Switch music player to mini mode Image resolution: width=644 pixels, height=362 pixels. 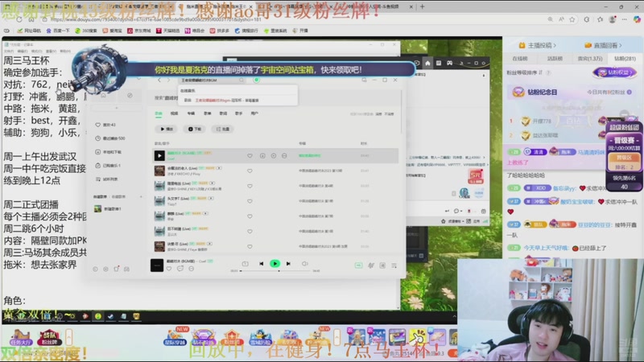point(364,80)
